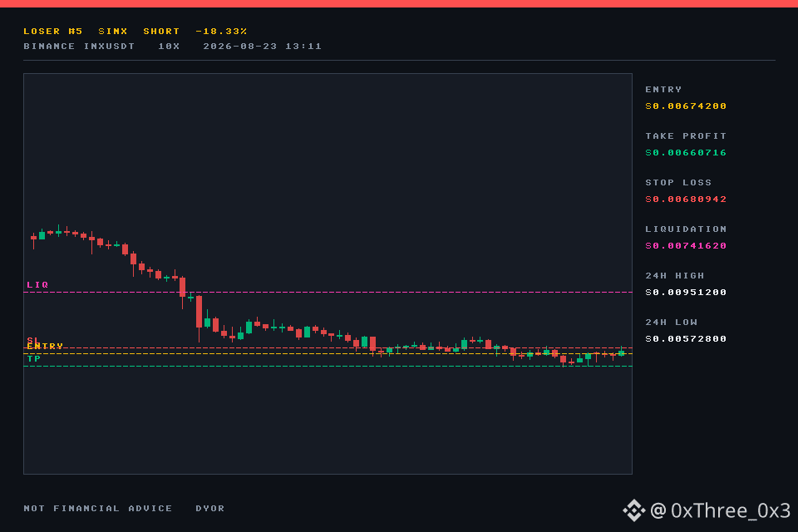The image size is (798, 532).
Task: Click the 'BINANCE INXUSDT' exchange text
Action: [x=79, y=47]
